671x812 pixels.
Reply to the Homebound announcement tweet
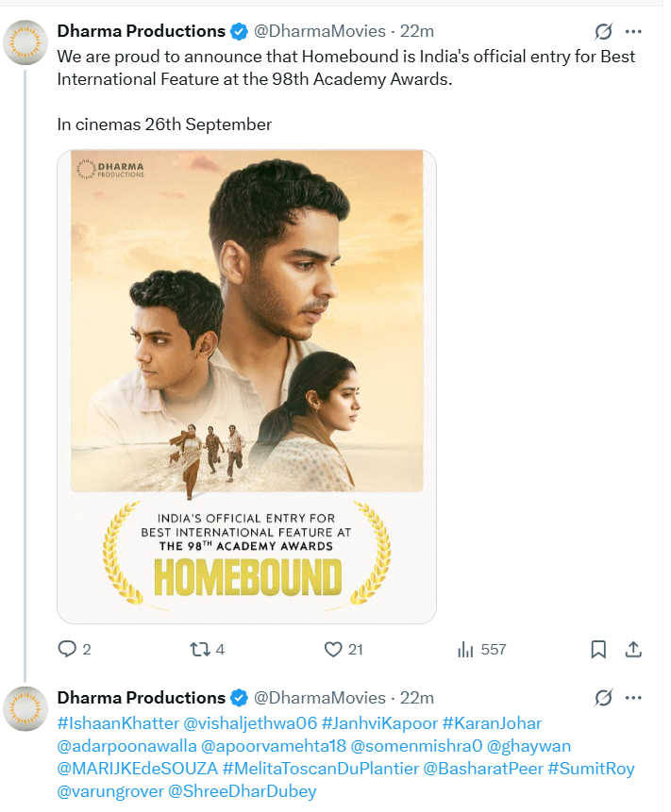coord(67,649)
